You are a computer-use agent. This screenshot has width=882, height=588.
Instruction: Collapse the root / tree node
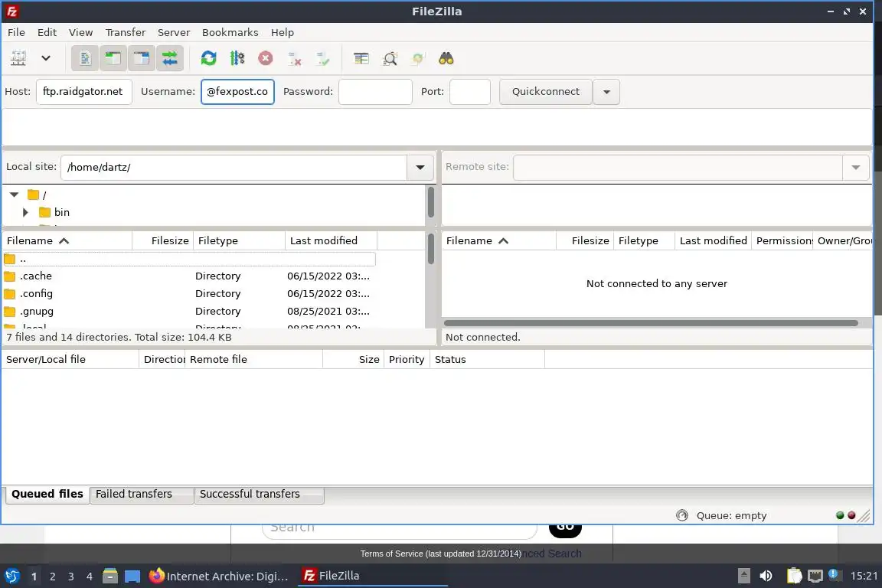pyautogui.click(x=14, y=194)
